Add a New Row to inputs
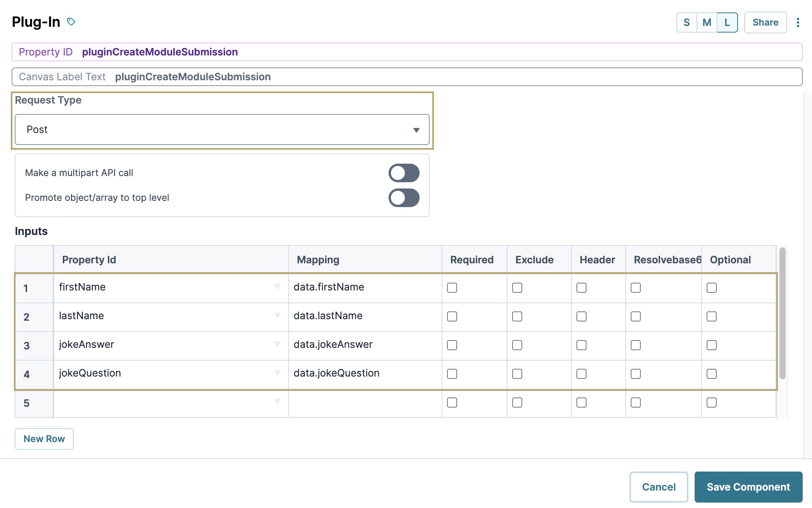The width and height of the screenshot is (812, 508). click(44, 439)
